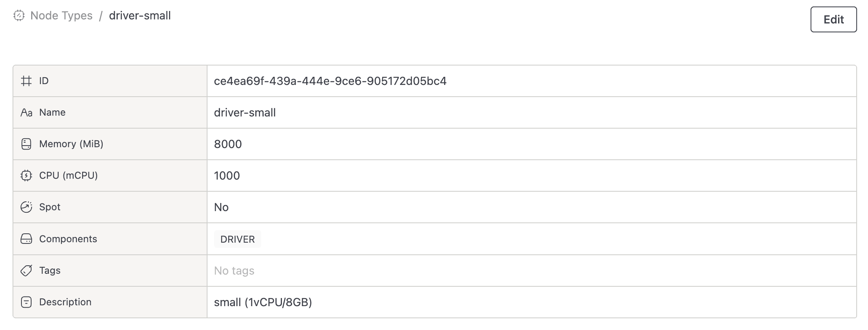
Task: Click the 1000 CPU value
Action: [227, 176]
